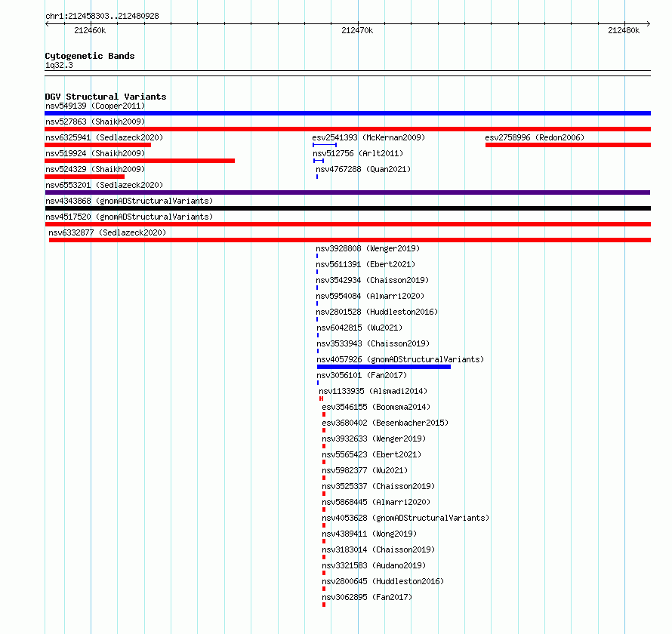Open nsv3542934 (Chaisson2019) variant label

coord(372,280)
